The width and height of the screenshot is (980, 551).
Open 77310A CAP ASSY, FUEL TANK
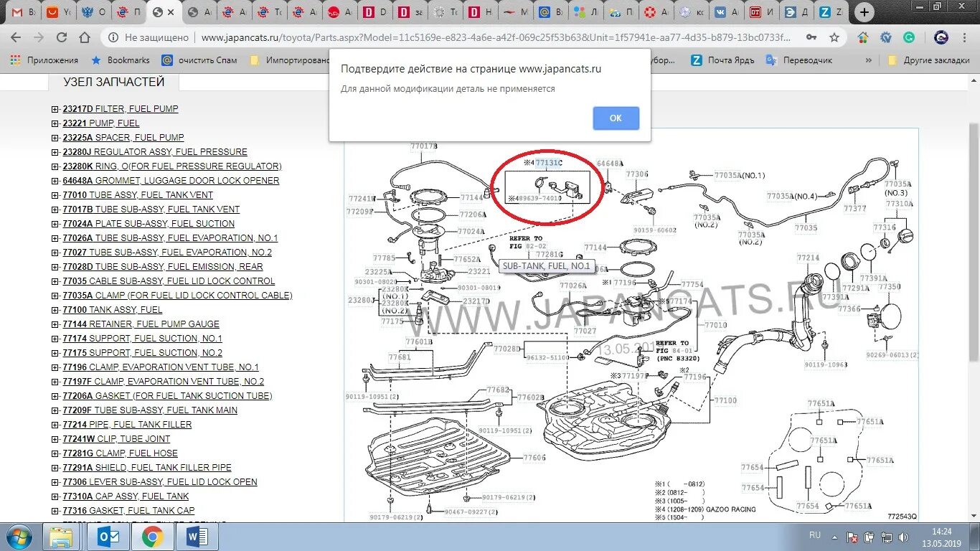(126, 496)
